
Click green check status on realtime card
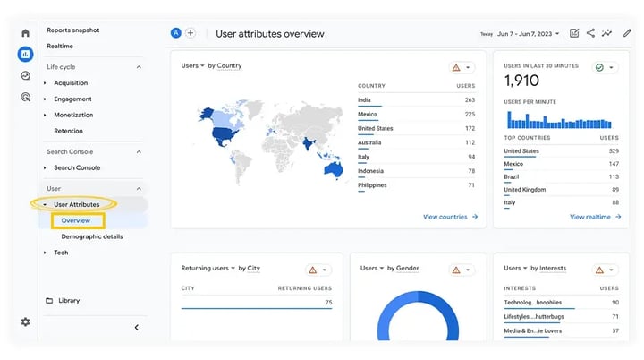coord(599,67)
